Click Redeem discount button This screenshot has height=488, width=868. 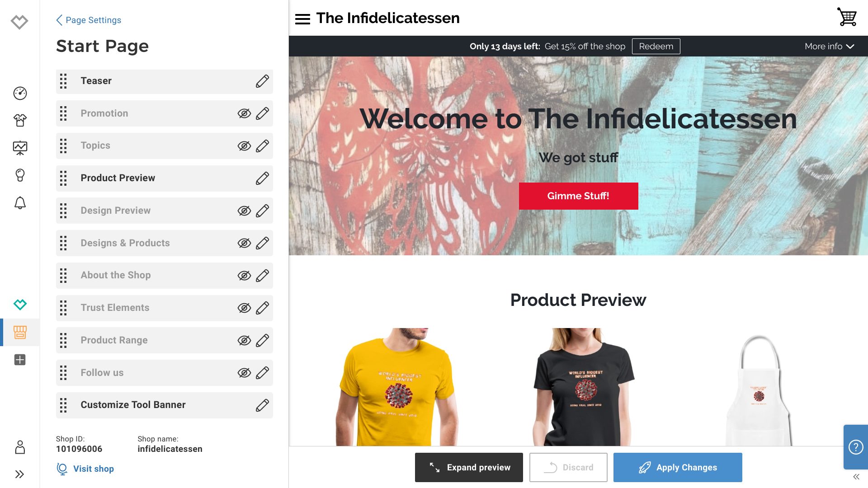coord(656,46)
